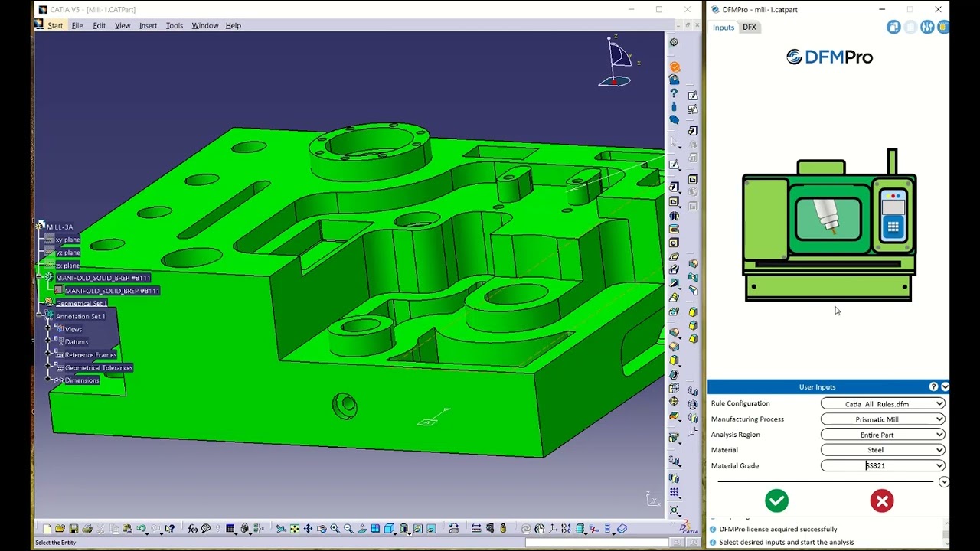
Task: Click the New document icon in CATIA toolbar
Action: tap(47, 528)
